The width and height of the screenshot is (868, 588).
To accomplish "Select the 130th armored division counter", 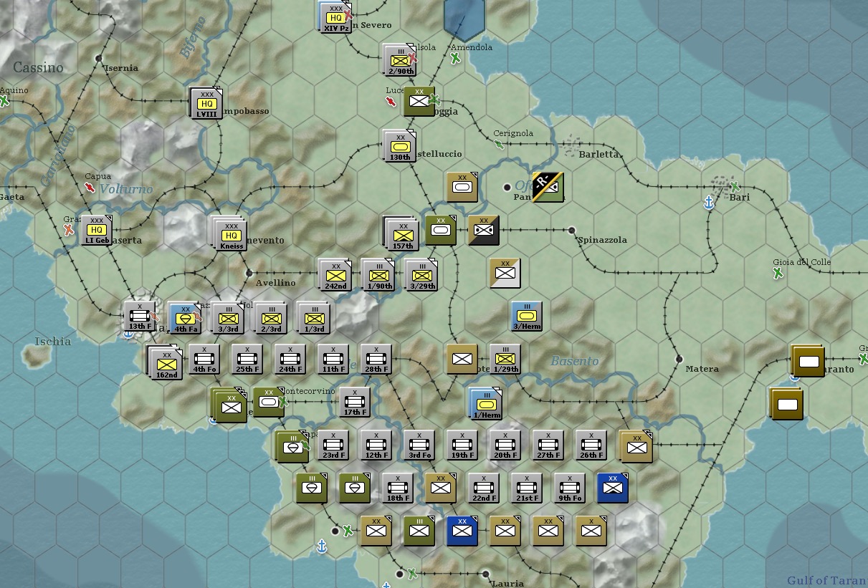I will coord(400,146).
